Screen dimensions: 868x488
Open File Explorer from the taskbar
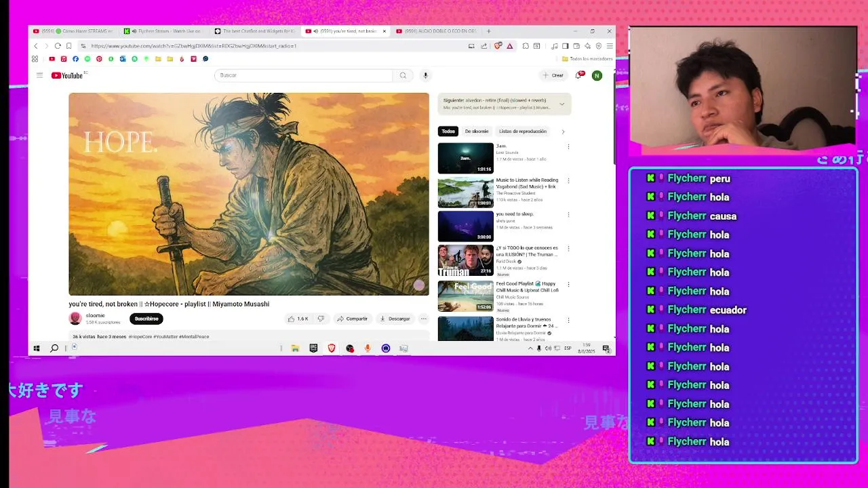(x=295, y=348)
